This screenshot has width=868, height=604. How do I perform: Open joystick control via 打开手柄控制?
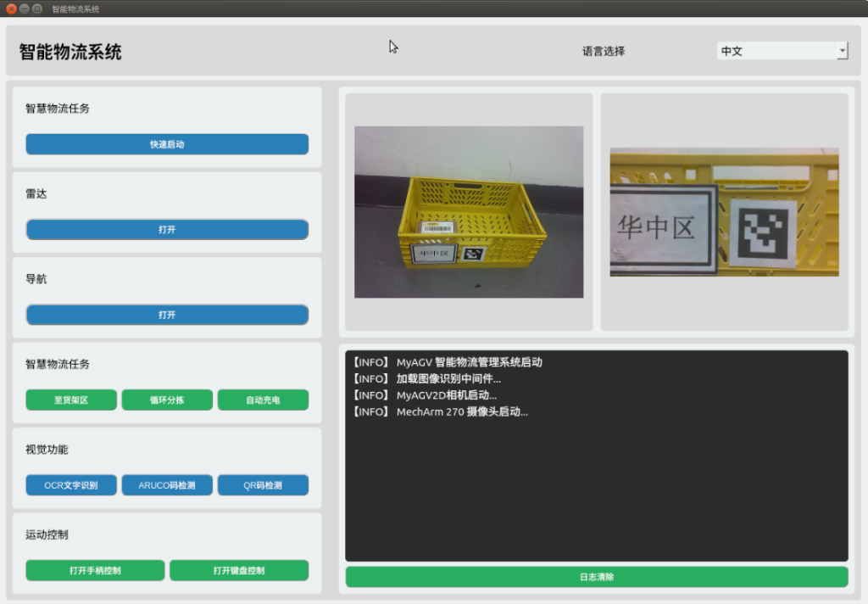coord(95,570)
